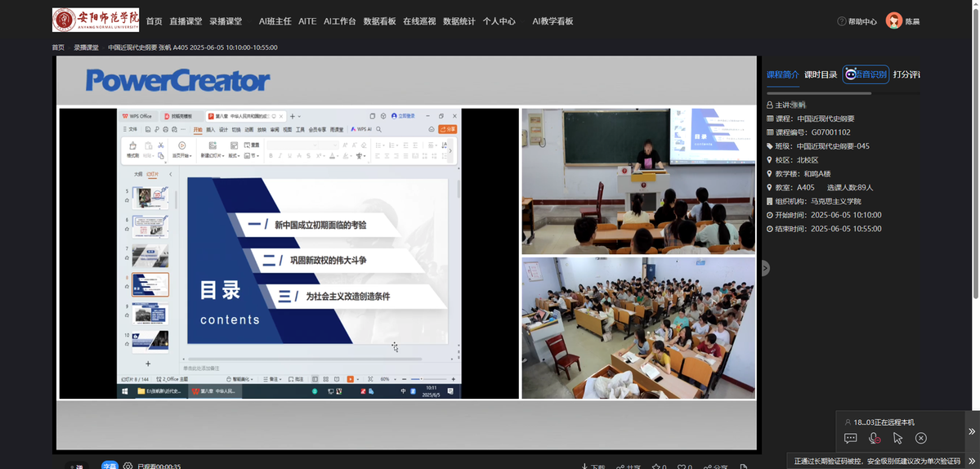Viewport: 980px width, 469px height.
Task: Open the file explorer taskbar item in the recording
Action: point(160,391)
